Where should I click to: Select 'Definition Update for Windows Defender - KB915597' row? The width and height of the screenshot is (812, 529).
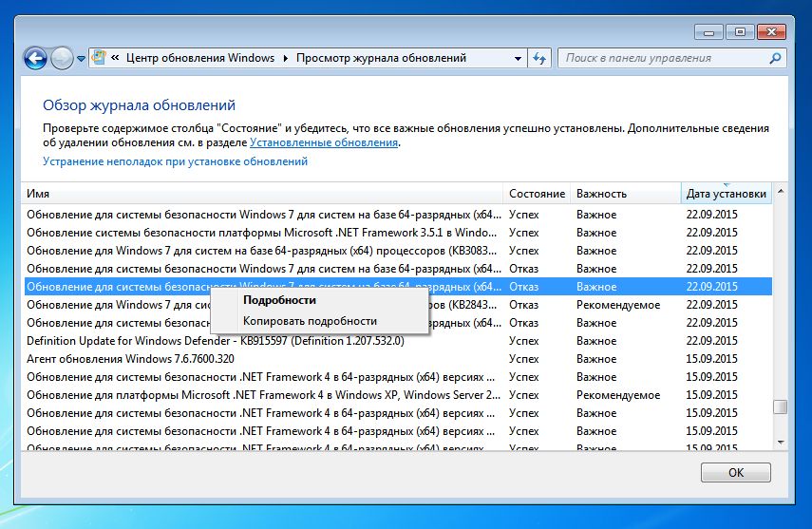point(398,341)
